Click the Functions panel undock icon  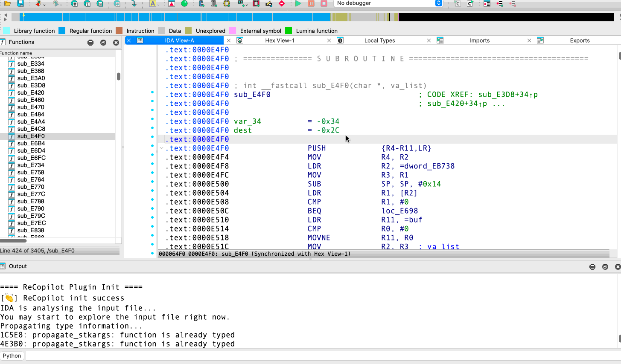coord(103,43)
